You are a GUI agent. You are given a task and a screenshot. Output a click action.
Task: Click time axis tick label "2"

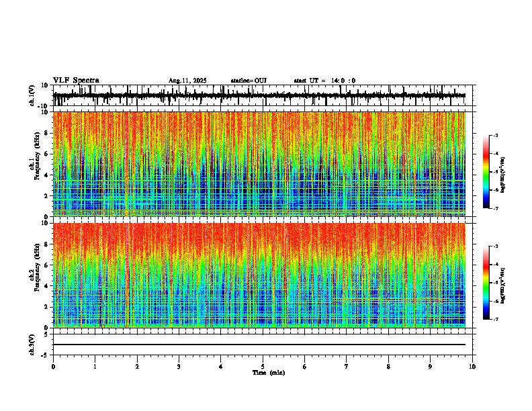[137, 367]
